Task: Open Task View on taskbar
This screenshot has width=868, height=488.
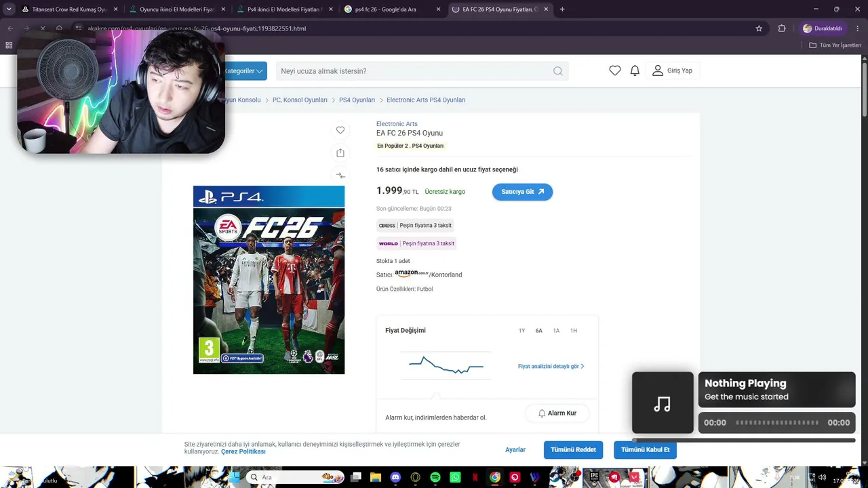Action: click(356, 477)
